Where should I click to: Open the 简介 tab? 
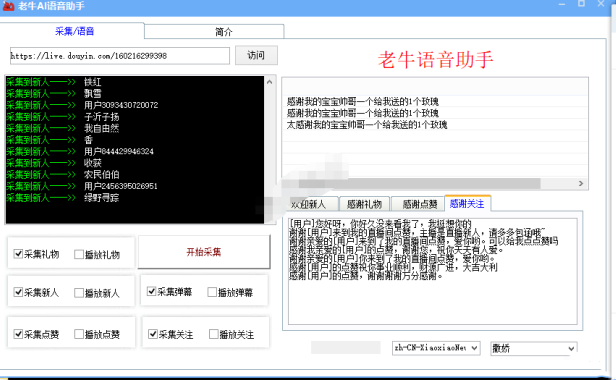point(223,32)
